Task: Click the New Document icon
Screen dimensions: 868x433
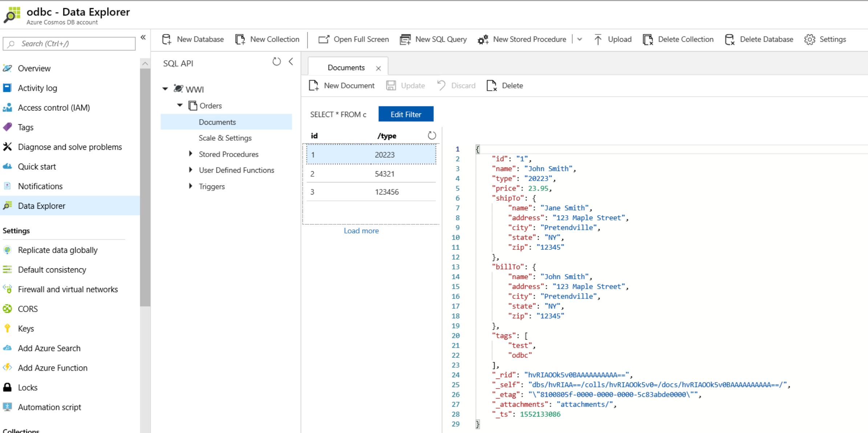Action: click(314, 85)
